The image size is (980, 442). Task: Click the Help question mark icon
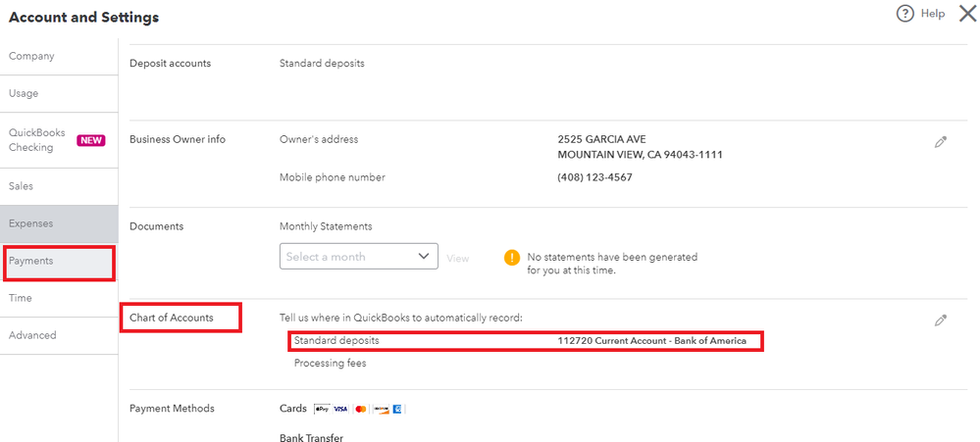tap(904, 14)
